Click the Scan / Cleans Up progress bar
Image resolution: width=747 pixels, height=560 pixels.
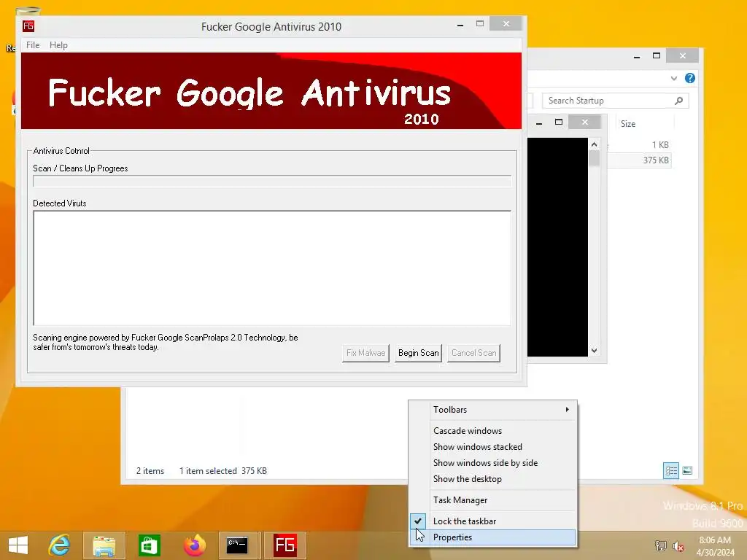pos(272,181)
